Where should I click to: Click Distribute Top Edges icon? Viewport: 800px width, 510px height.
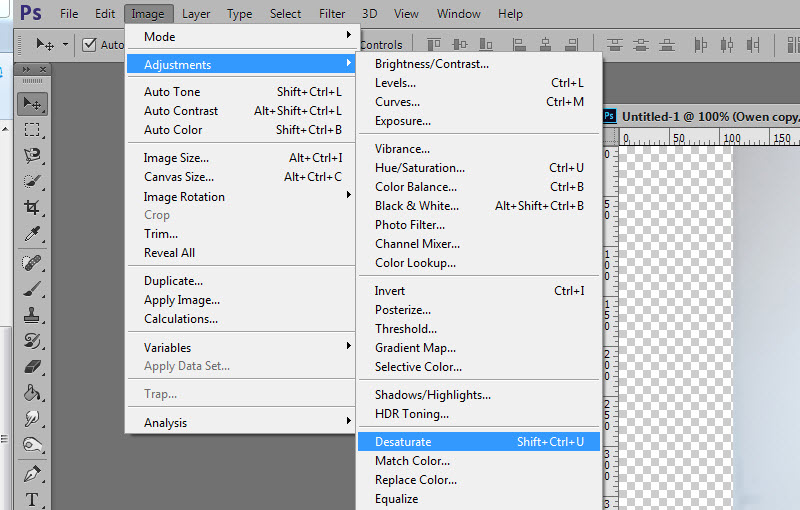(614, 45)
